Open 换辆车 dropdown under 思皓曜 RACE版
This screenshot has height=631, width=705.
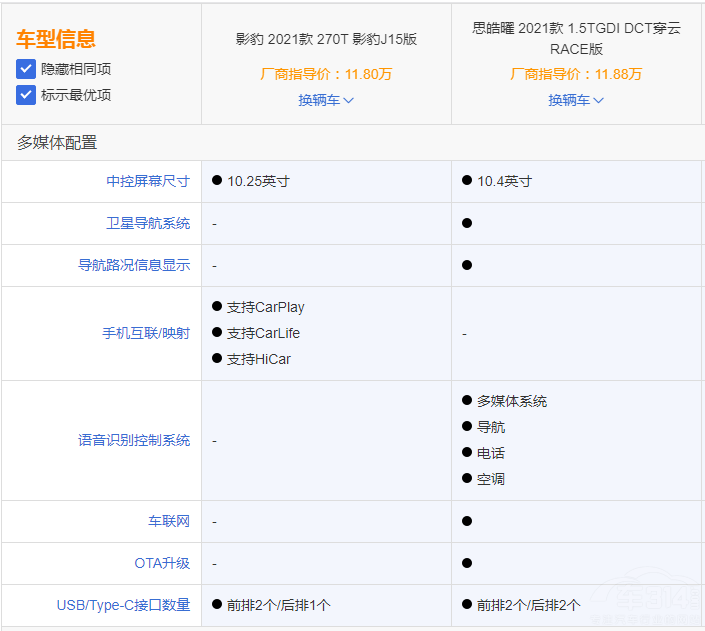(x=576, y=100)
